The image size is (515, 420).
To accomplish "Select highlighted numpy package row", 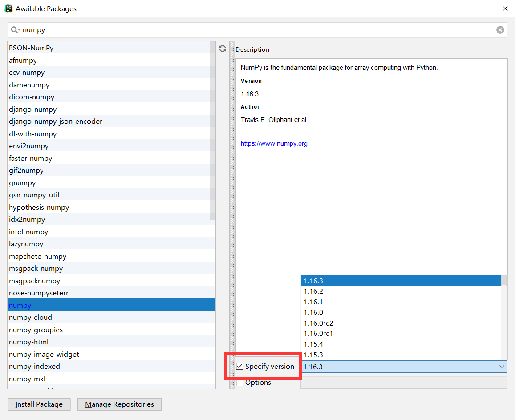I will 111,305.
